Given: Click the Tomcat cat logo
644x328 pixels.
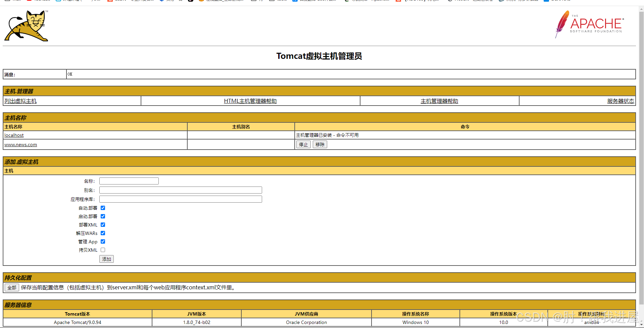Looking at the screenshot, I should click(x=26, y=26).
